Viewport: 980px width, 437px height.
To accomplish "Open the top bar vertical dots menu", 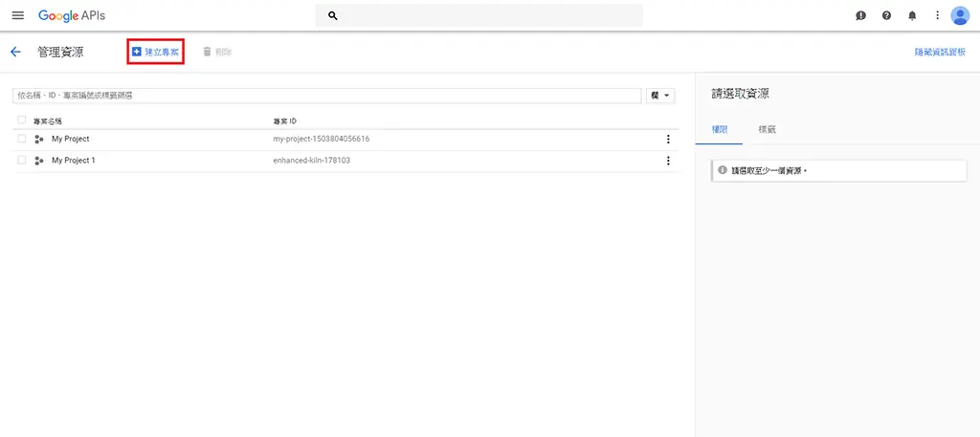I will (937, 15).
